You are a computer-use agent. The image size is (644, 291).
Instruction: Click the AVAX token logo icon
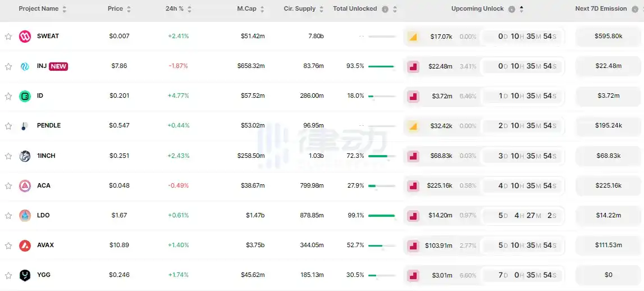25,245
